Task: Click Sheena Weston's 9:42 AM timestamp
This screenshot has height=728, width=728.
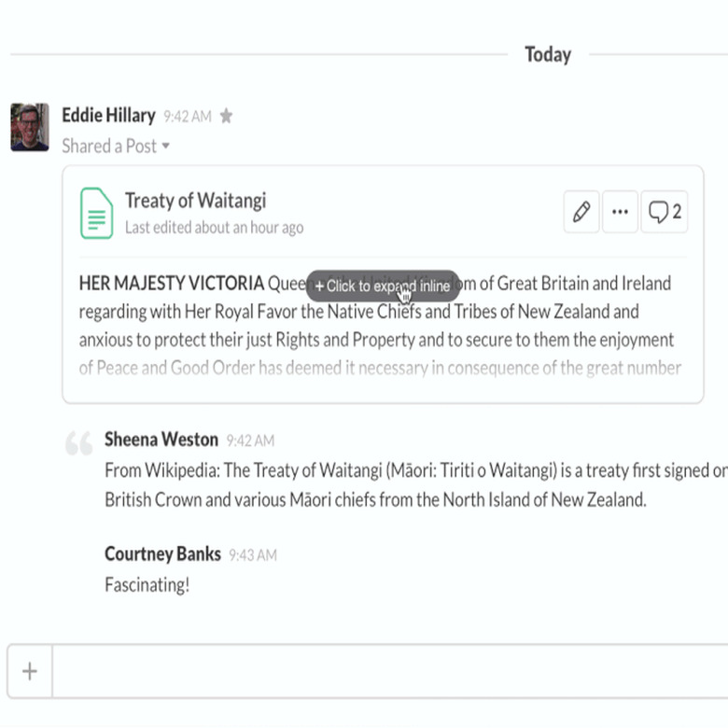Action: tap(250, 441)
